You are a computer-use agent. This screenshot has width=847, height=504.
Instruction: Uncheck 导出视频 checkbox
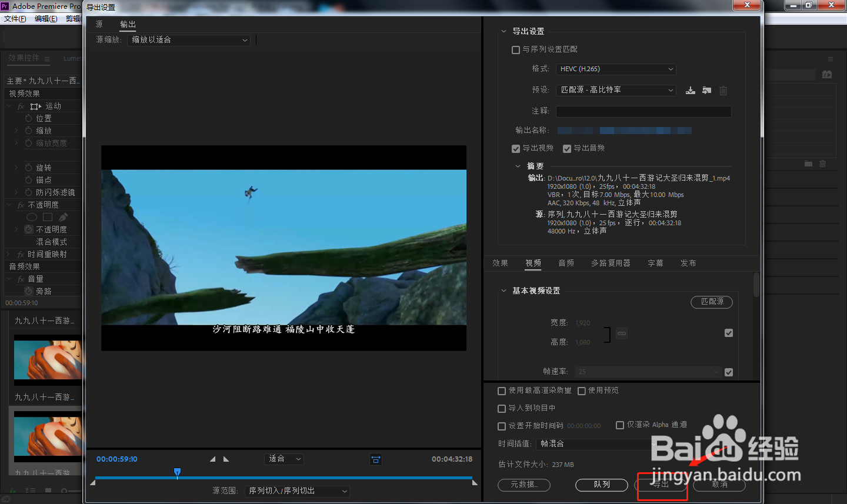(516, 149)
